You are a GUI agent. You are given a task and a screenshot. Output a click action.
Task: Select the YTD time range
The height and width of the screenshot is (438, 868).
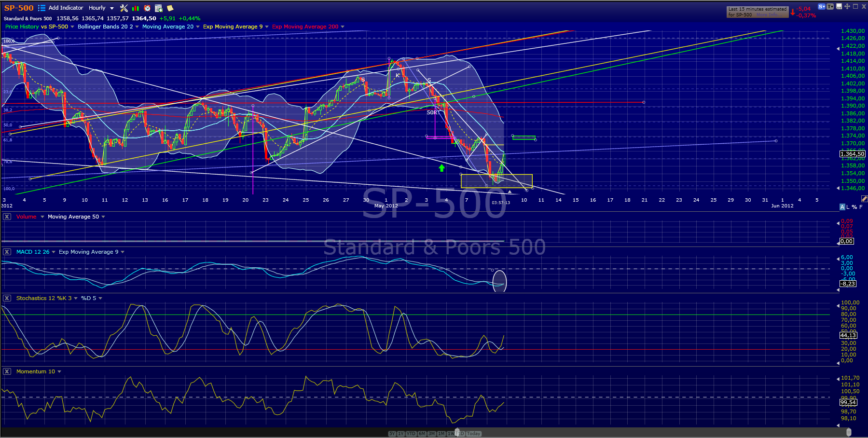(x=411, y=434)
